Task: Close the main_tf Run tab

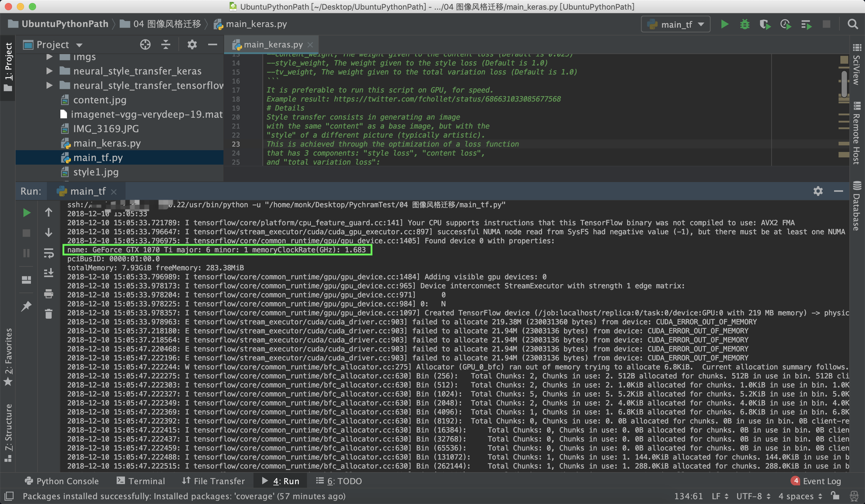Action: pyautogui.click(x=114, y=192)
